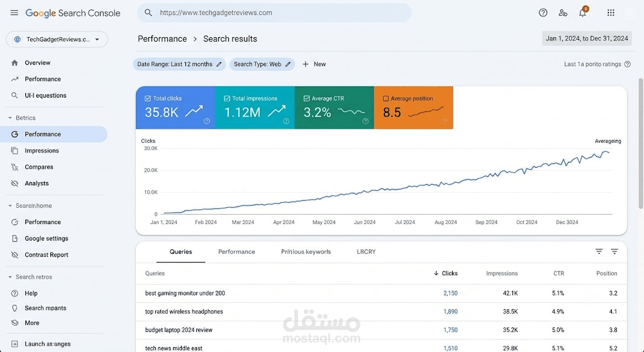Viewport: 644px width, 352px height.
Task: Click query 'budget laptop 2024 review'
Action: 179,330
